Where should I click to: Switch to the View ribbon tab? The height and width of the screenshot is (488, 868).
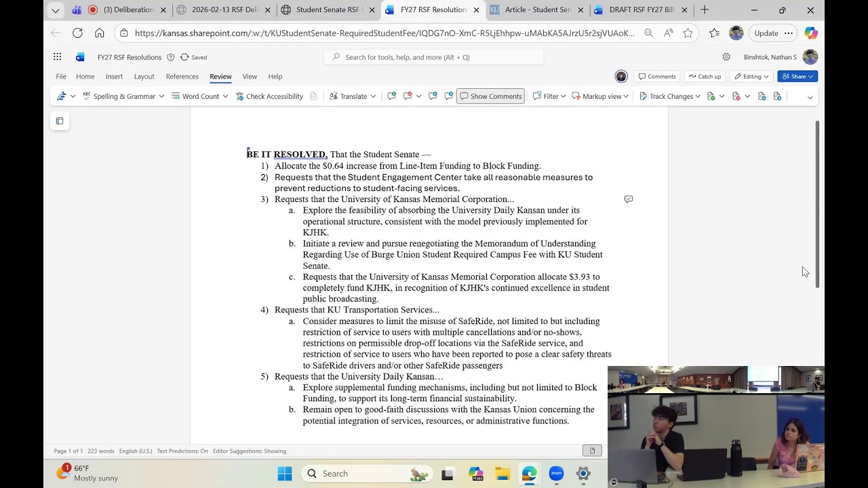(x=250, y=77)
